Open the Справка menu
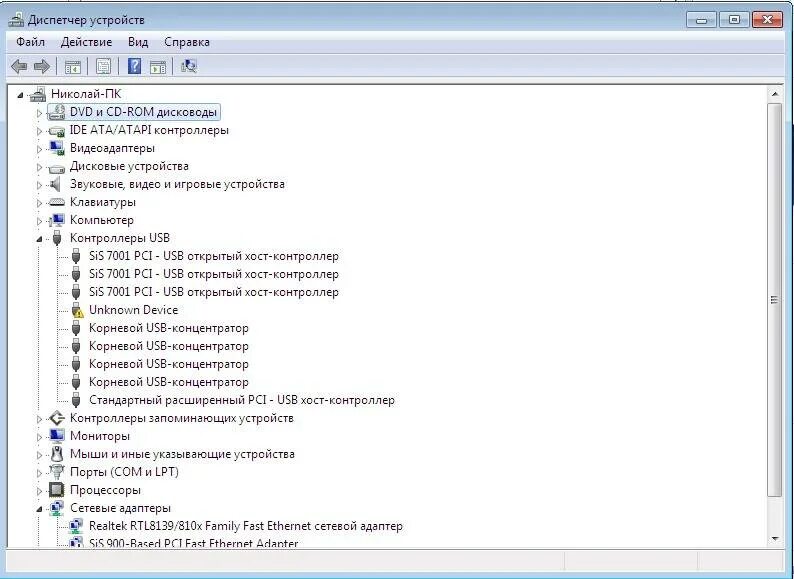794x579 pixels. [187, 42]
